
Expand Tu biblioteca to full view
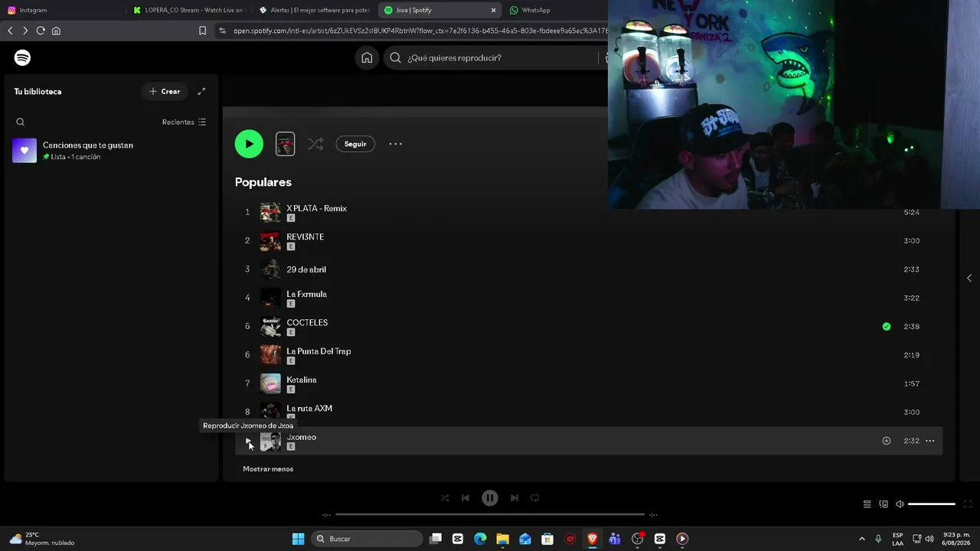[x=201, y=91]
